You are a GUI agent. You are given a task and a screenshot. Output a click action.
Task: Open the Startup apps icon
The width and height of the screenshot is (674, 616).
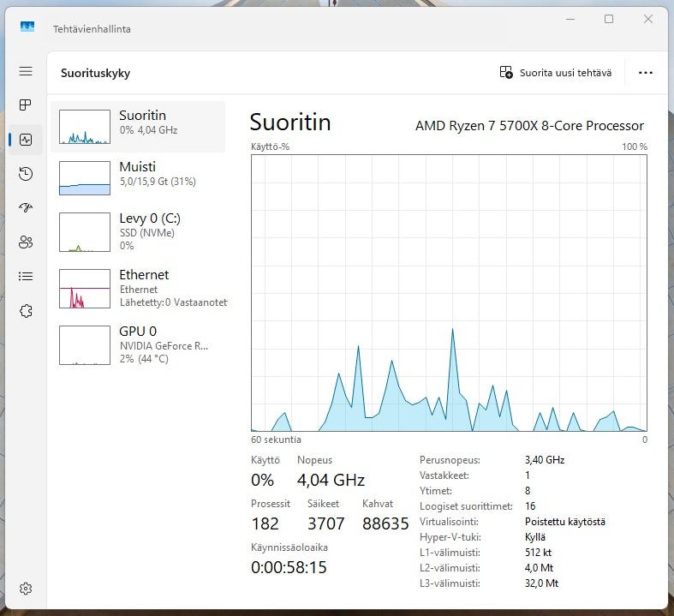pyautogui.click(x=26, y=208)
